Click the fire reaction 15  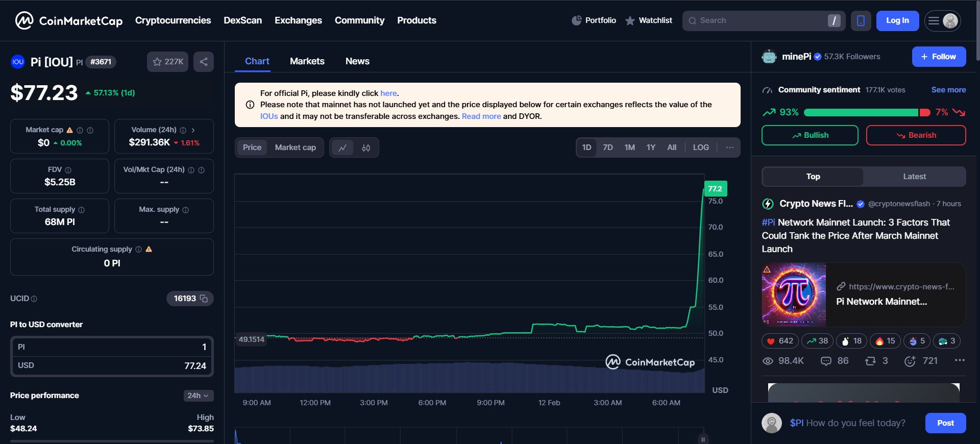885,341
